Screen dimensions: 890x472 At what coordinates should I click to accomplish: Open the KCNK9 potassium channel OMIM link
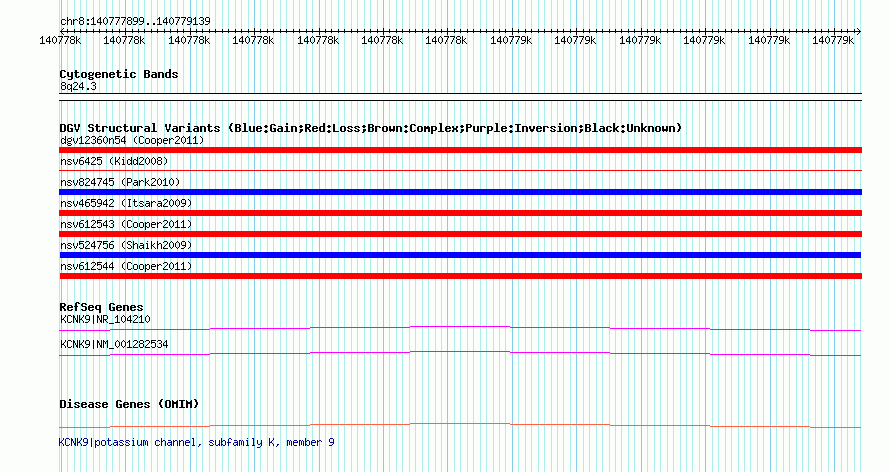tap(196, 442)
